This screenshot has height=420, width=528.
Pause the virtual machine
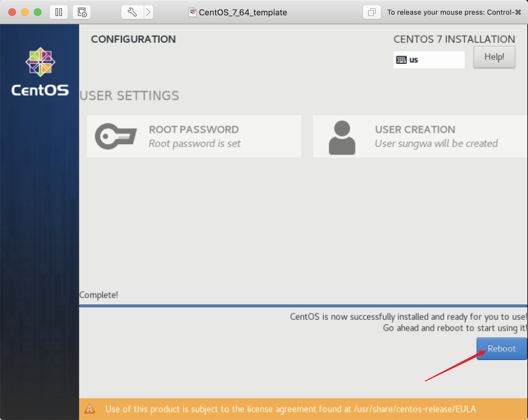pyautogui.click(x=59, y=12)
